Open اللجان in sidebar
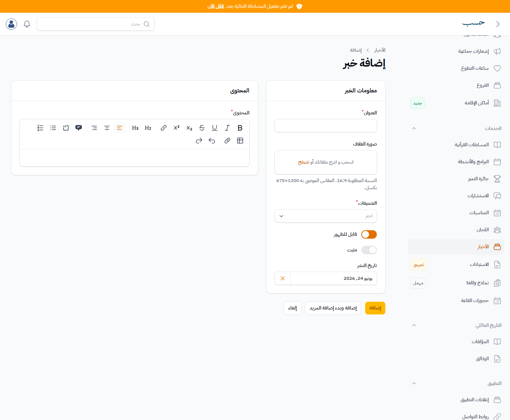Viewport: 510px width, 420px height. 456,230
